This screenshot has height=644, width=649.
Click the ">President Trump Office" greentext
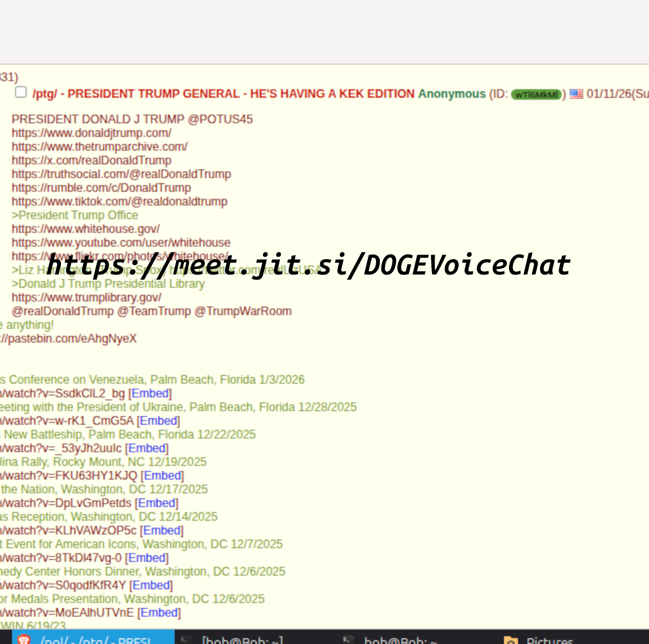pos(75,215)
